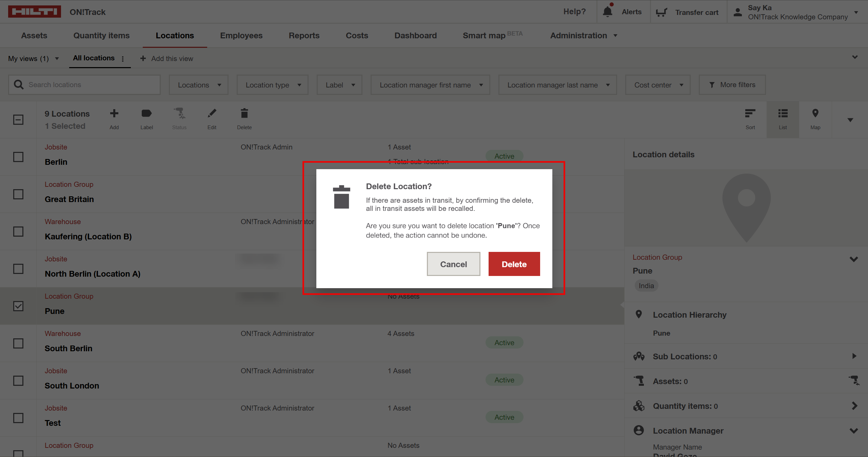This screenshot has width=868, height=457.
Task: Check the South London row checkbox
Action: point(18,381)
